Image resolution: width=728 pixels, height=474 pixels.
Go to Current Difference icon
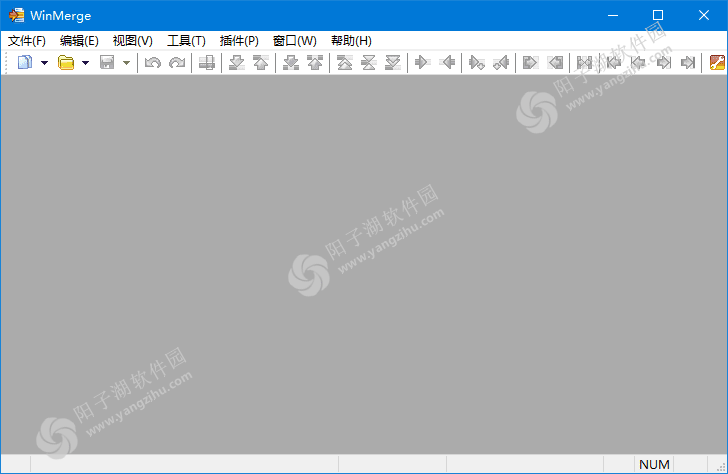[369, 62]
